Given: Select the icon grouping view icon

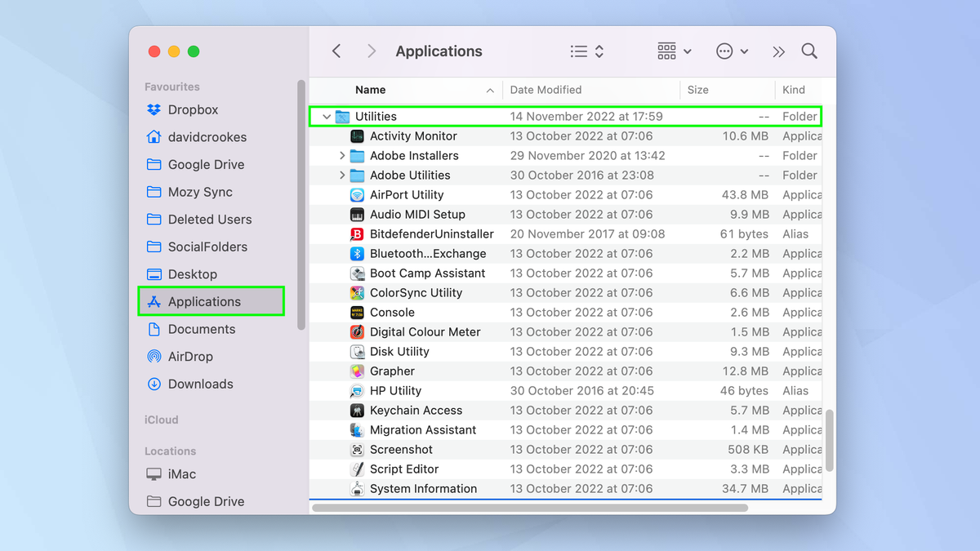Looking at the screenshot, I should click(x=666, y=51).
